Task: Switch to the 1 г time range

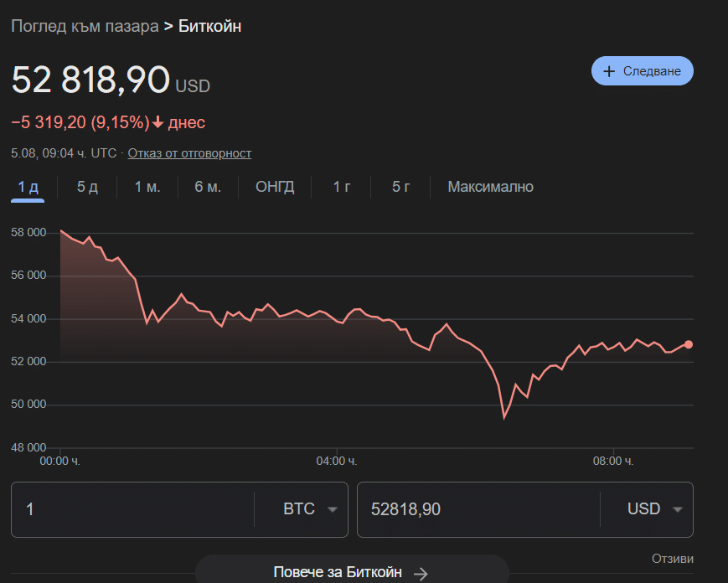Action: pyautogui.click(x=341, y=187)
